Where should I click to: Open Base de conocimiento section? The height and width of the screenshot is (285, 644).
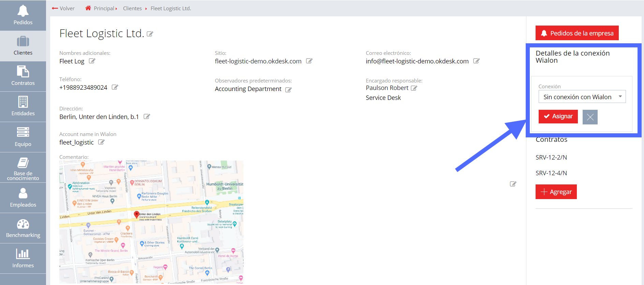click(23, 168)
